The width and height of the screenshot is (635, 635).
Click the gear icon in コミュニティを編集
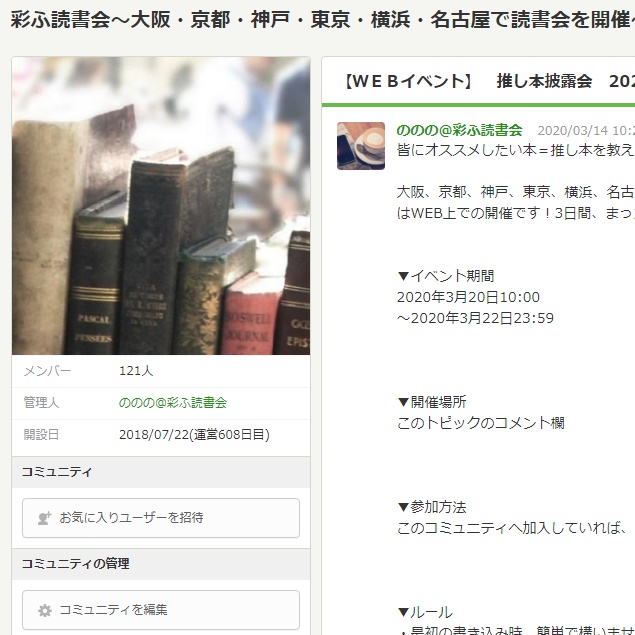click(x=45, y=610)
